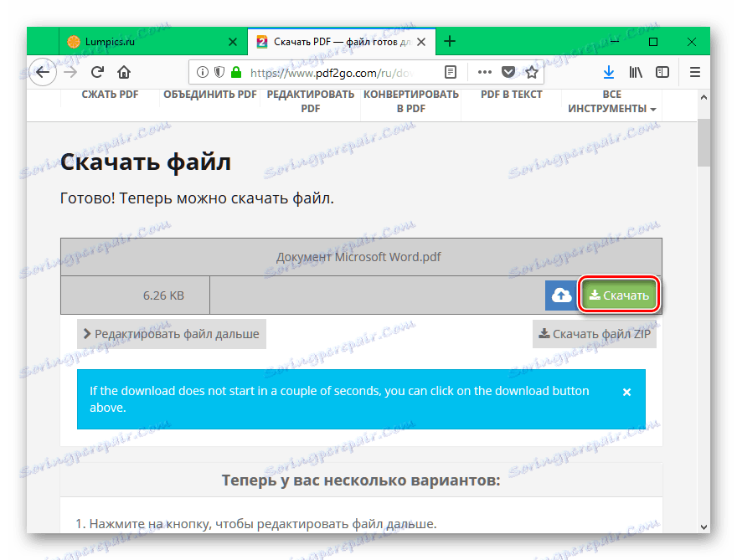Dismiss the blue download notification
The height and width of the screenshot is (560, 737).
pos(626,391)
